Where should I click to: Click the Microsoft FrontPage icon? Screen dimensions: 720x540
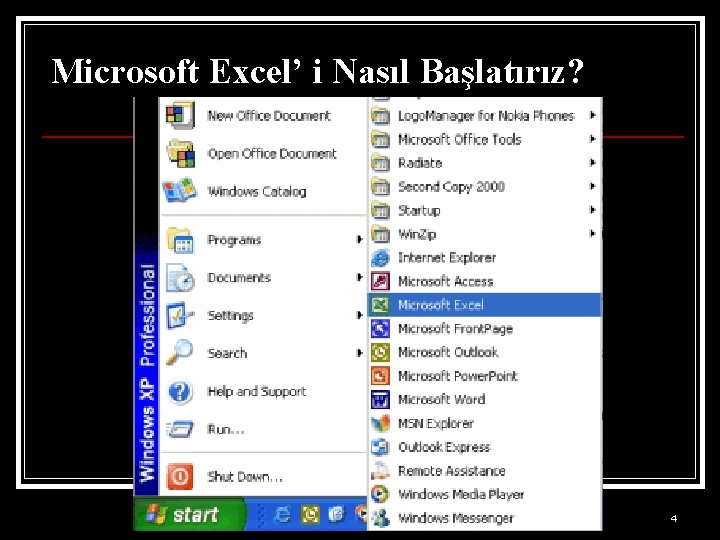[380, 328]
